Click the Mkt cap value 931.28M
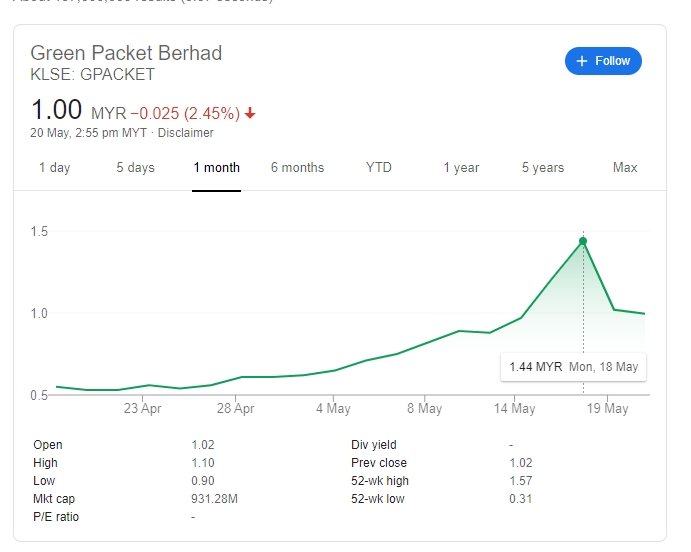The image size is (691, 552). click(x=214, y=499)
